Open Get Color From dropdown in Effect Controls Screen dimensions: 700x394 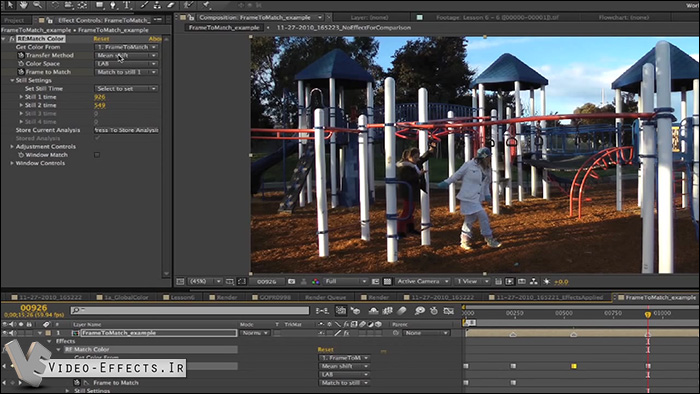(126, 47)
